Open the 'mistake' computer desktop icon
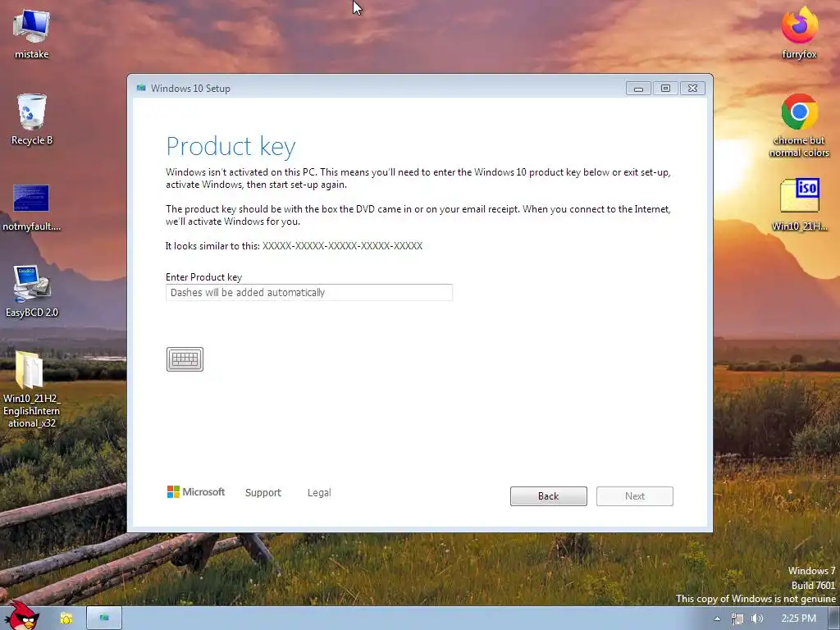 coord(31,33)
